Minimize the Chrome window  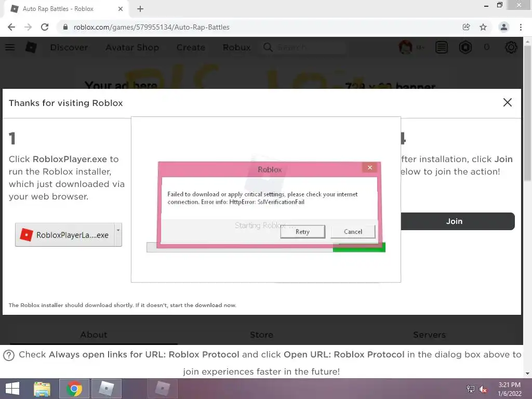click(486, 5)
